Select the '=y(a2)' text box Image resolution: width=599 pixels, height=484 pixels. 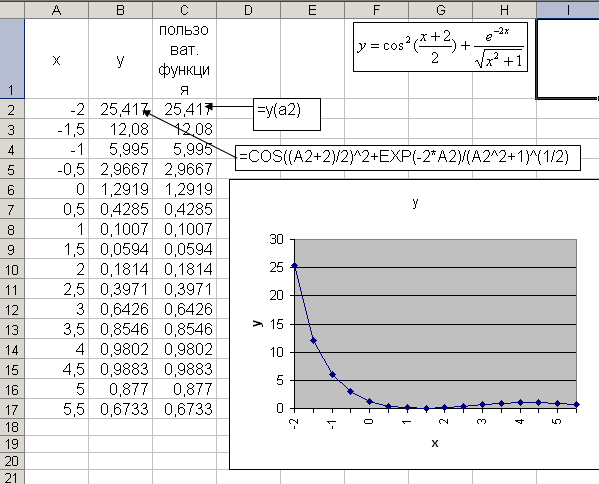(x=287, y=115)
